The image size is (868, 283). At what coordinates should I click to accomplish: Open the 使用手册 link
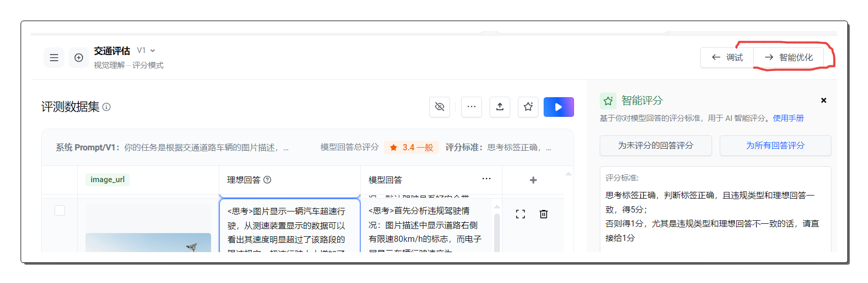click(x=788, y=118)
